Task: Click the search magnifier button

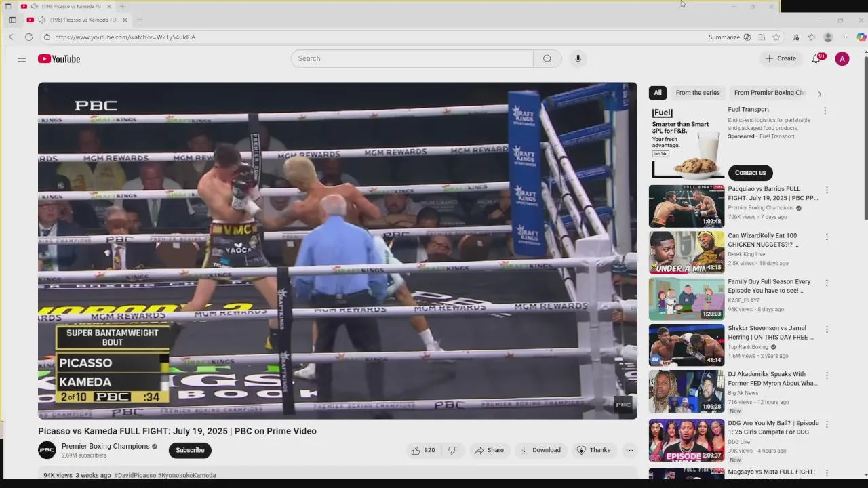Action: point(547,58)
